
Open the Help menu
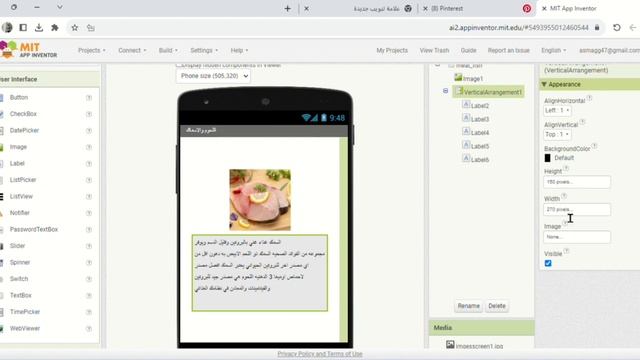[239, 50]
